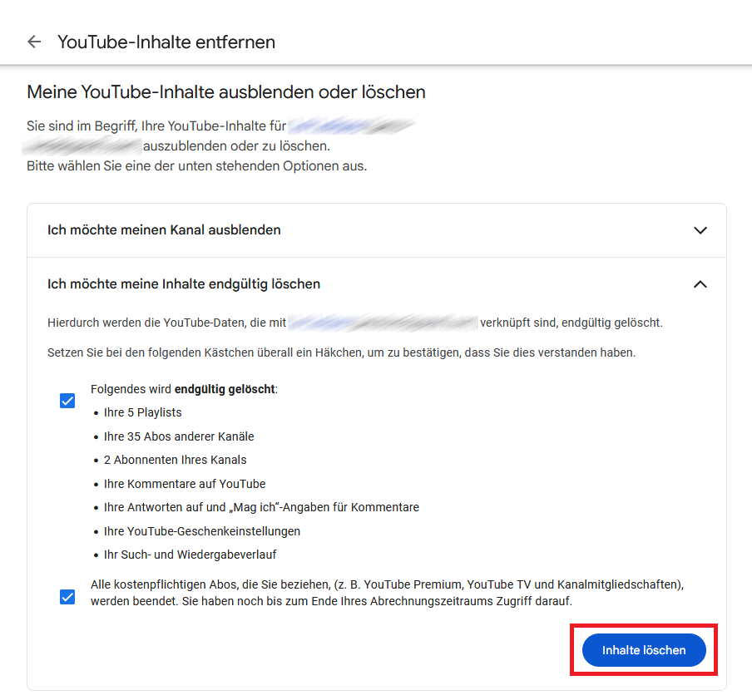Click the 'Folgendes wird endgültig gelöscht' label text
This screenshot has height=700, width=752.
pos(184,389)
